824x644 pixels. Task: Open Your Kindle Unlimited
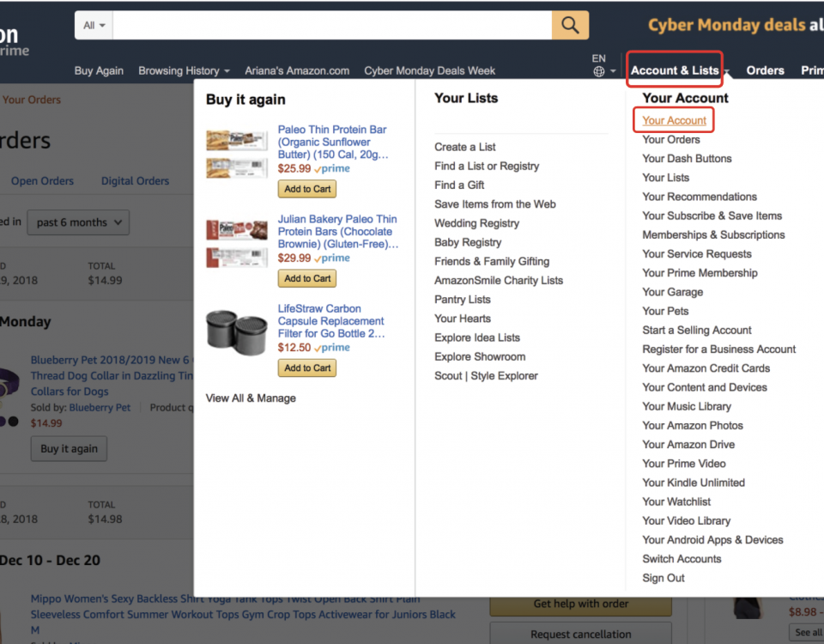[694, 483]
